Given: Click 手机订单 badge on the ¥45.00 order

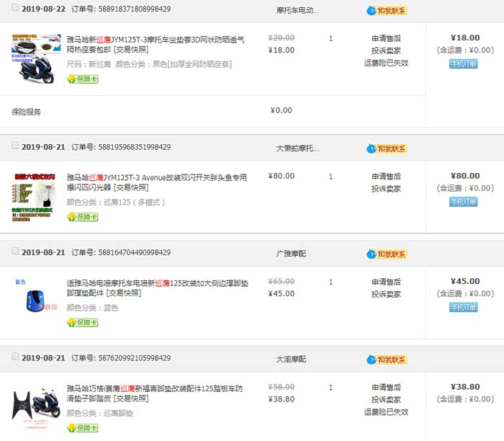Looking at the screenshot, I should click(x=463, y=307).
